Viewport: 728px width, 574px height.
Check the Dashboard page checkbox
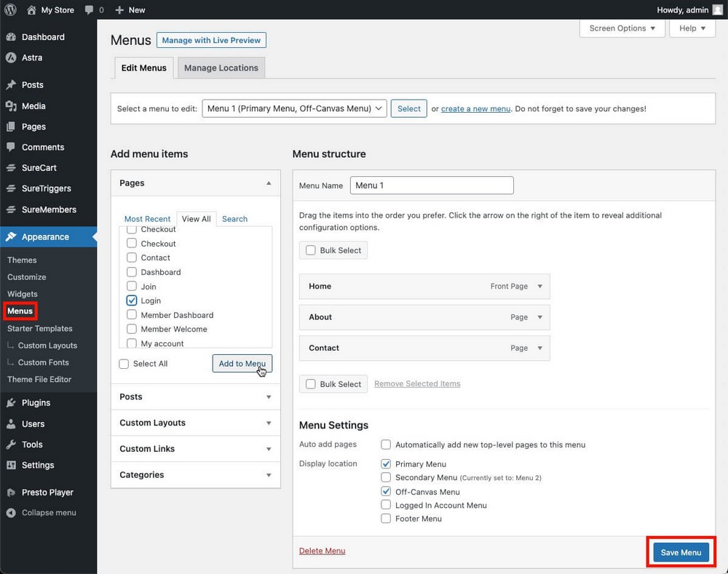click(x=132, y=272)
